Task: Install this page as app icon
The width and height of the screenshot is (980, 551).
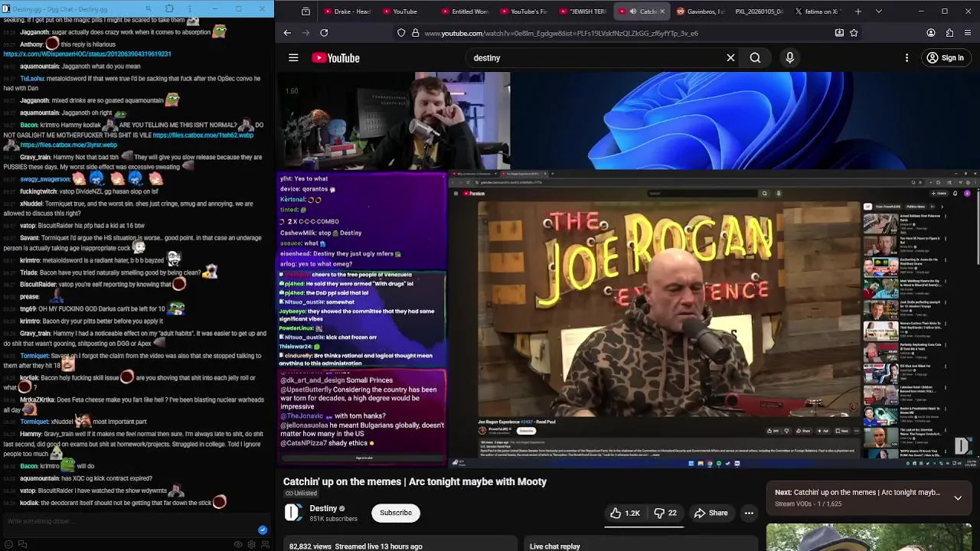Action: point(839,33)
